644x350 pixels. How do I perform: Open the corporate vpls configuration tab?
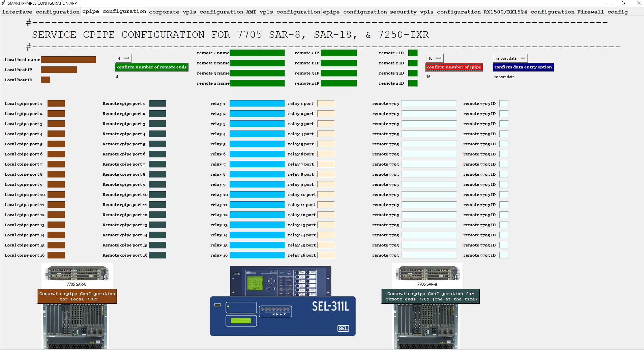tap(196, 12)
